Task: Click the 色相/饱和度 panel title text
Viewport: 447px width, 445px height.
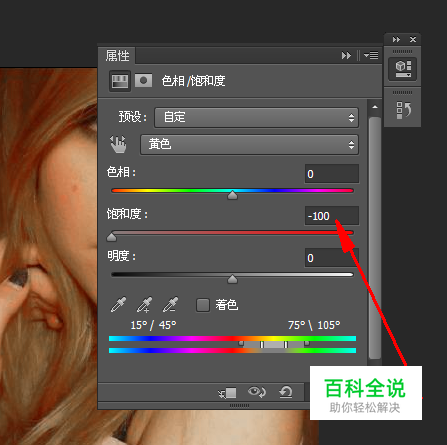Action: (x=193, y=81)
